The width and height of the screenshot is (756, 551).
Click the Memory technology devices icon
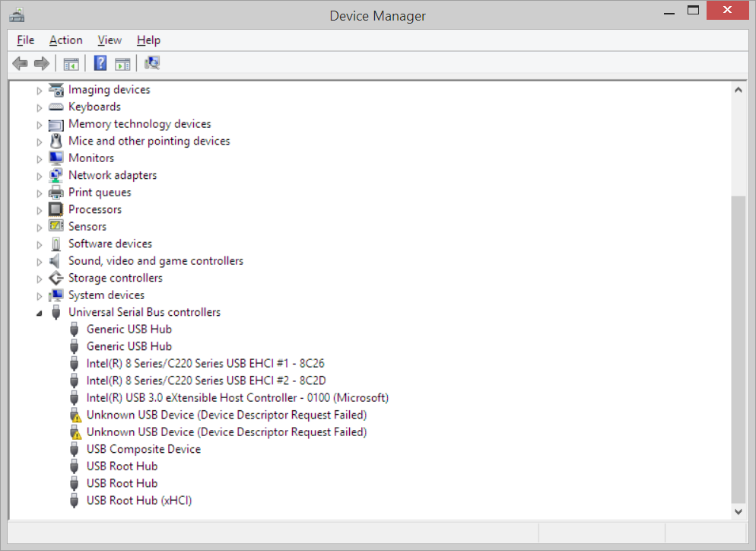point(56,125)
